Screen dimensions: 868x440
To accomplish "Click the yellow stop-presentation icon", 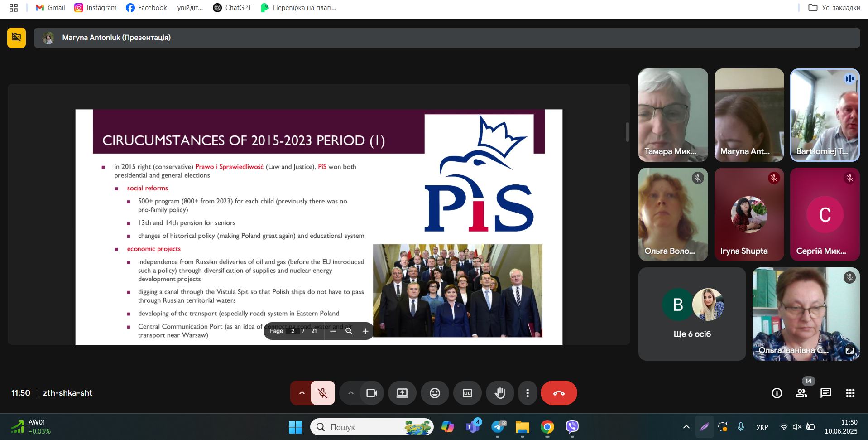I will tap(16, 38).
